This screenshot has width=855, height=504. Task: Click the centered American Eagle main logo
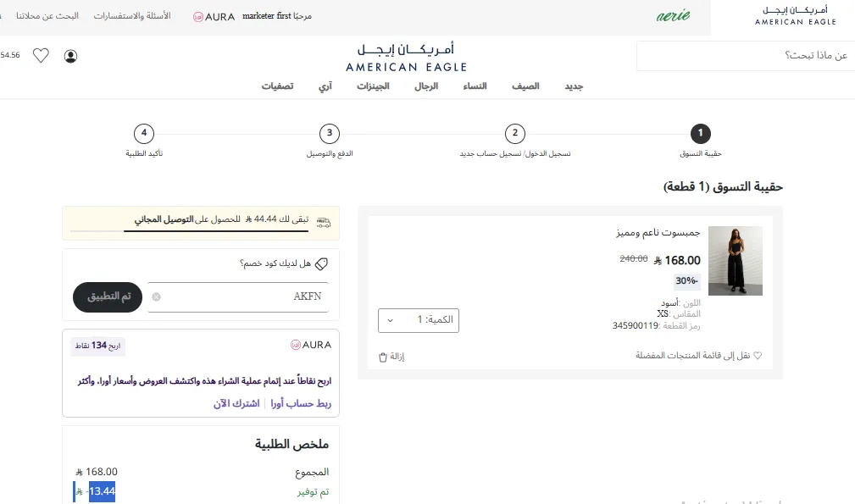406,58
